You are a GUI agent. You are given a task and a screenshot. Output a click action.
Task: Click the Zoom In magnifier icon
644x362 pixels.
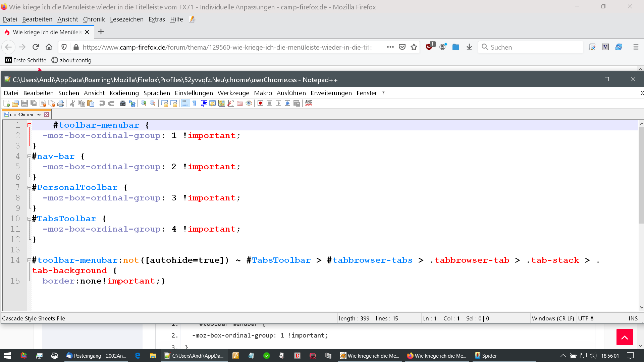[x=144, y=103]
